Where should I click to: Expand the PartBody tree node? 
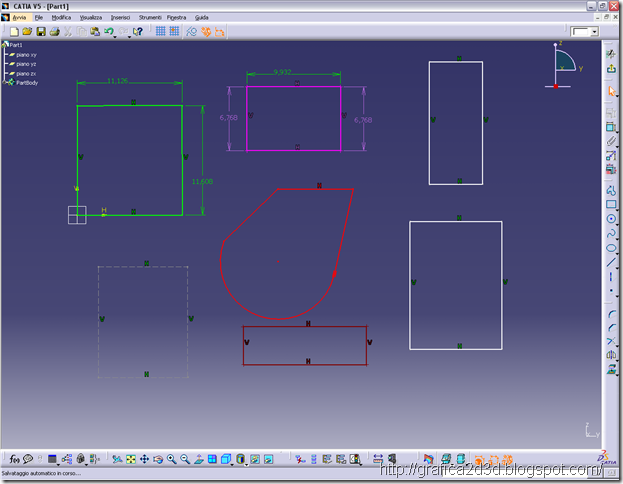4,83
